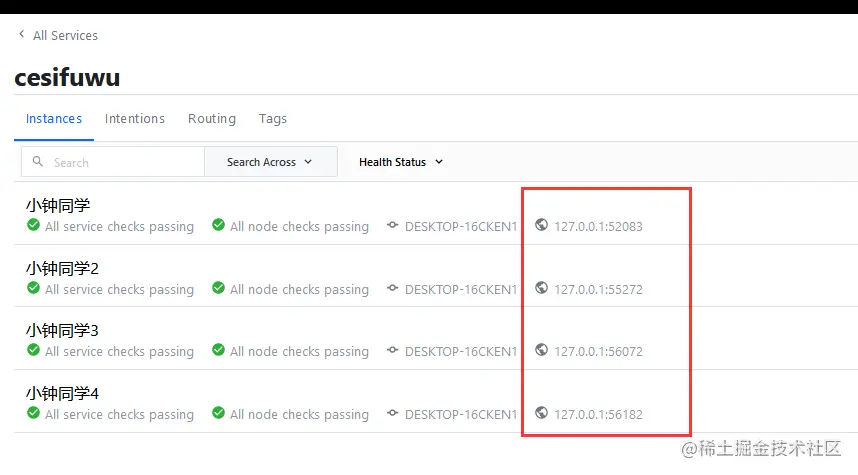Click address 127.0.0.1:56072

tap(598, 351)
